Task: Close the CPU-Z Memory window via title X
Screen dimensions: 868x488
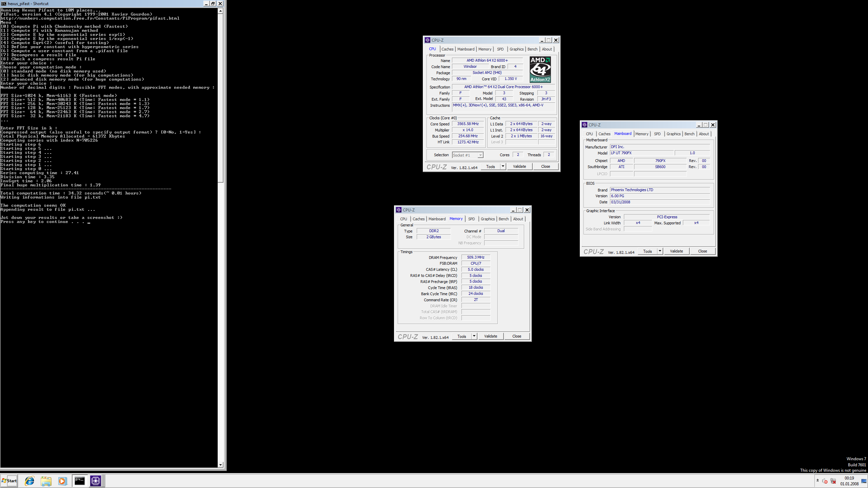Action: tap(527, 210)
